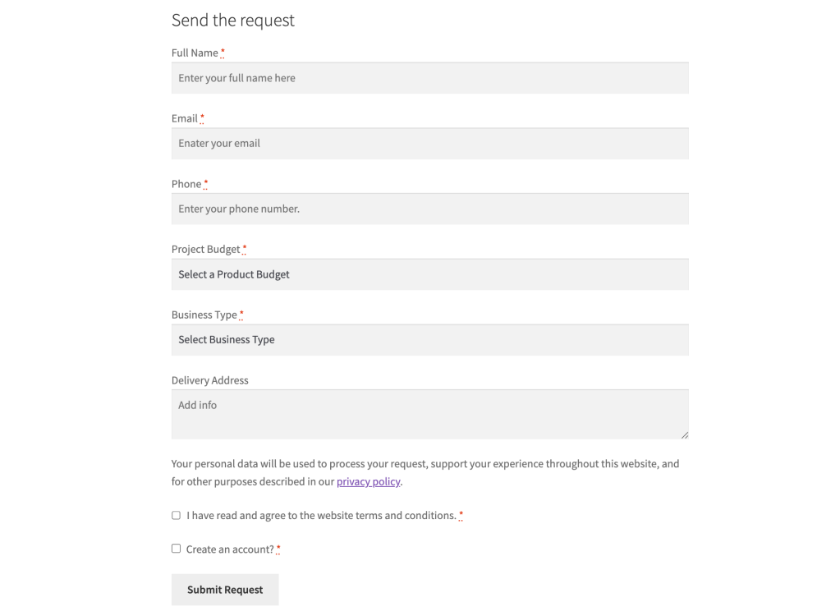Click the Business Type label

click(204, 314)
